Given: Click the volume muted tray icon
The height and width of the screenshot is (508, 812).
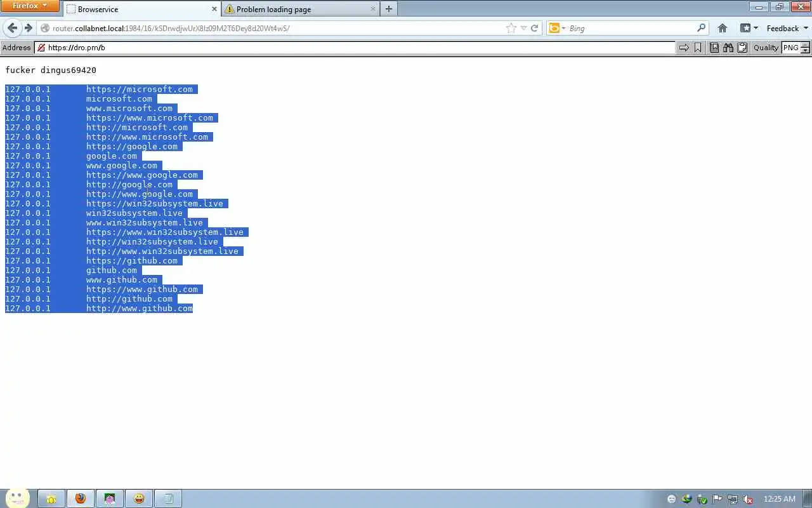Looking at the screenshot, I should (x=747, y=499).
